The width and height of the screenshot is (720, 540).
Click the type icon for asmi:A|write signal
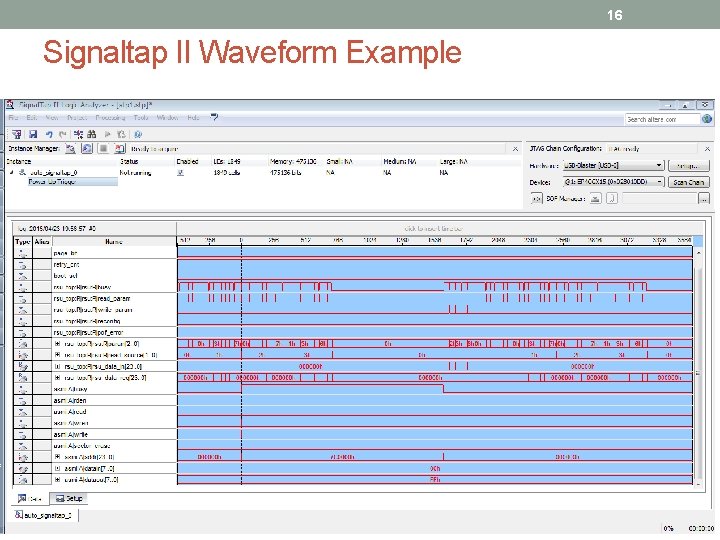(x=22, y=434)
